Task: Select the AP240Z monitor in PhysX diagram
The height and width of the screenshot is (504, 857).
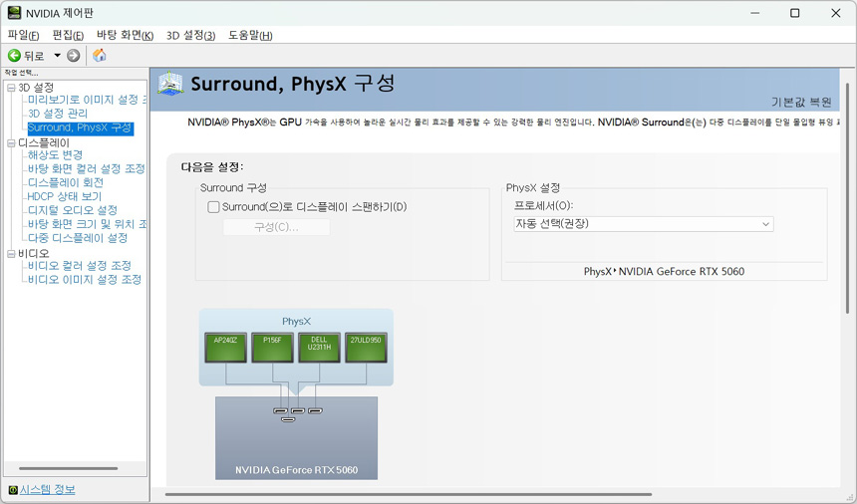Action: coord(224,348)
